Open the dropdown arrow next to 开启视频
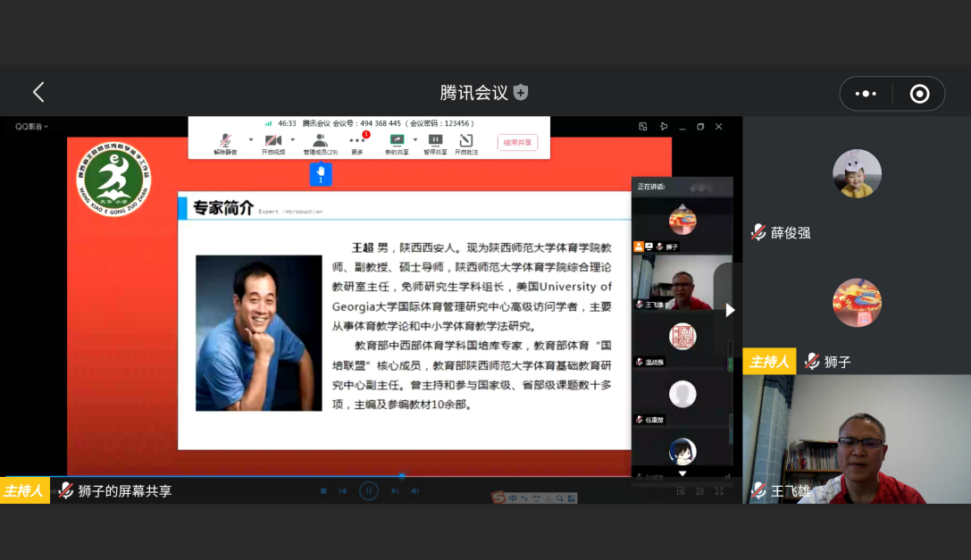This screenshot has height=560, width=971. (293, 140)
